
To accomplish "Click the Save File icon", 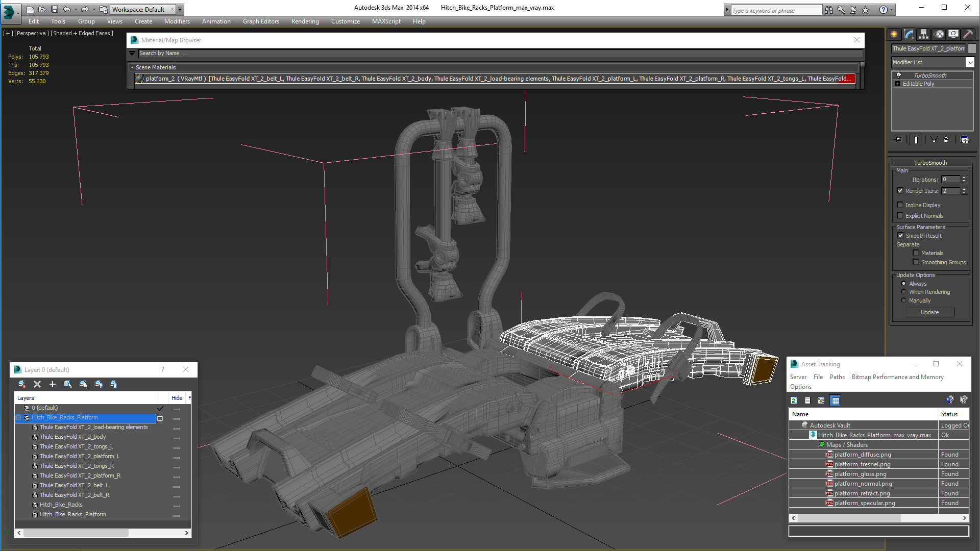I will click(55, 9).
